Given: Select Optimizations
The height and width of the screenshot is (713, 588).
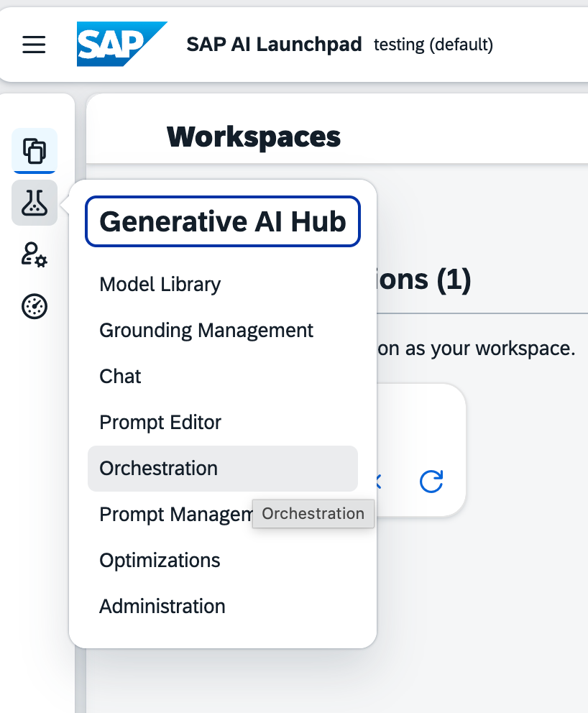Looking at the screenshot, I should (223, 560).
